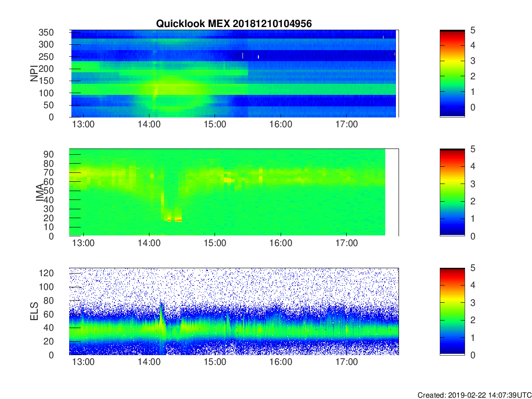Click the 13:00 tick under the IMA panel
This screenshot has height=399, width=532.
point(83,243)
